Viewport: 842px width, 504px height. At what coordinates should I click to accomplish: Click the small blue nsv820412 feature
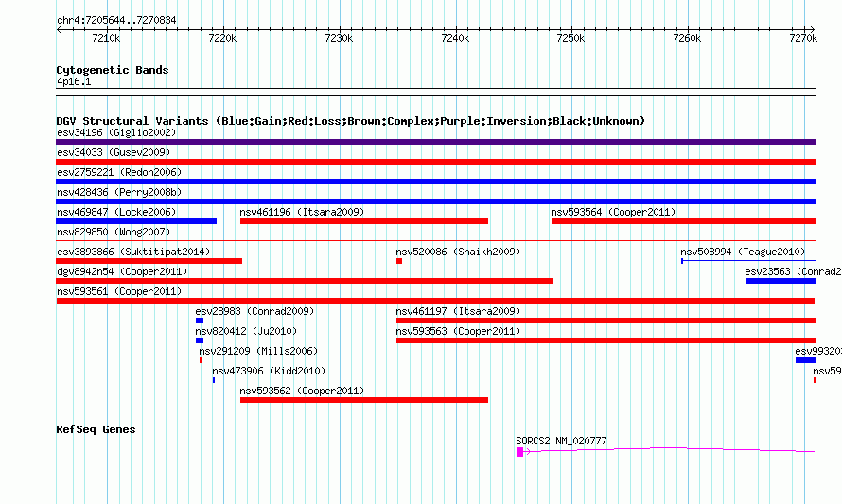click(200, 340)
